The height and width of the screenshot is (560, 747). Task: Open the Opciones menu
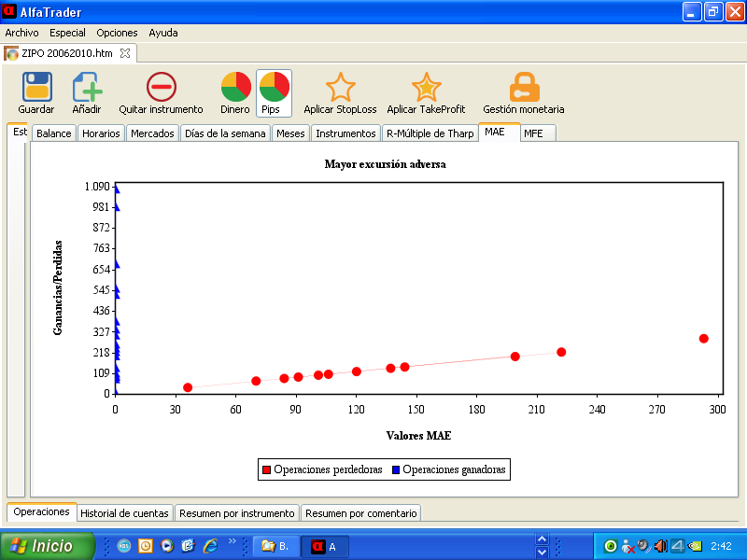117,33
